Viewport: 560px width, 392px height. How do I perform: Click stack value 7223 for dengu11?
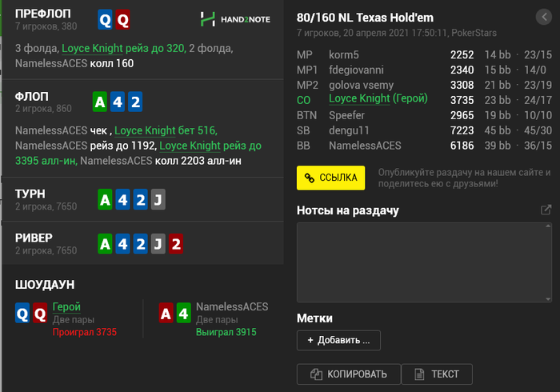coord(462,130)
